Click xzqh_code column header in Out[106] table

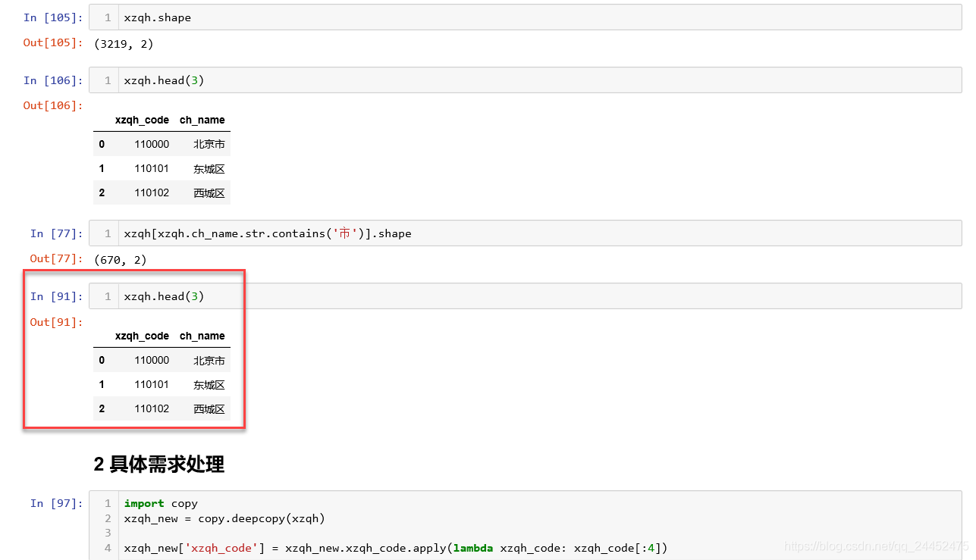(x=142, y=120)
